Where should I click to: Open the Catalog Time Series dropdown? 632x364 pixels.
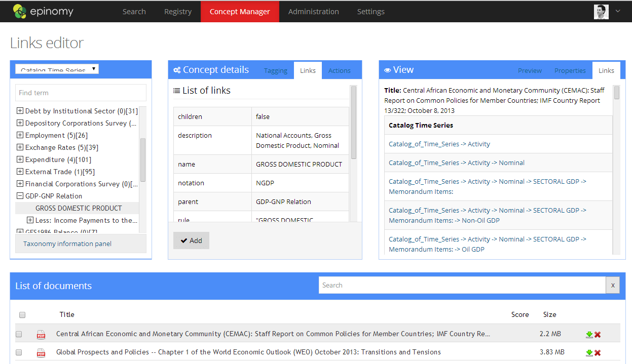(x=57, y=69)
